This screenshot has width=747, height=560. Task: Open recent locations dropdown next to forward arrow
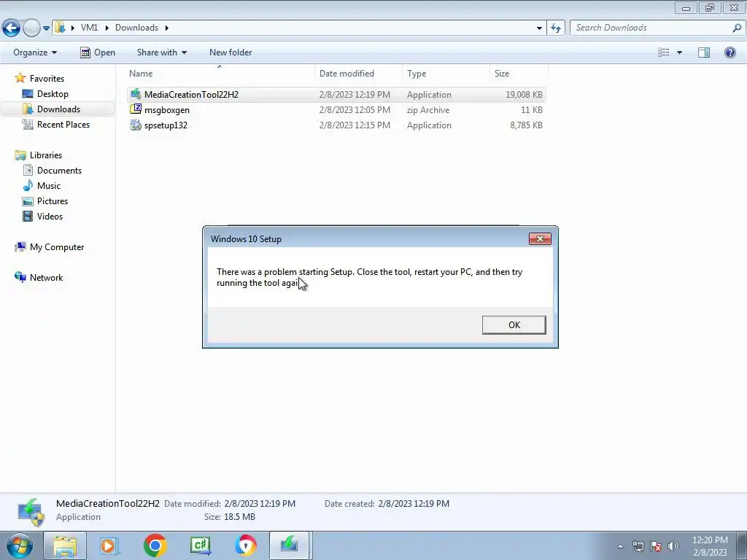[x=46, y=28]
